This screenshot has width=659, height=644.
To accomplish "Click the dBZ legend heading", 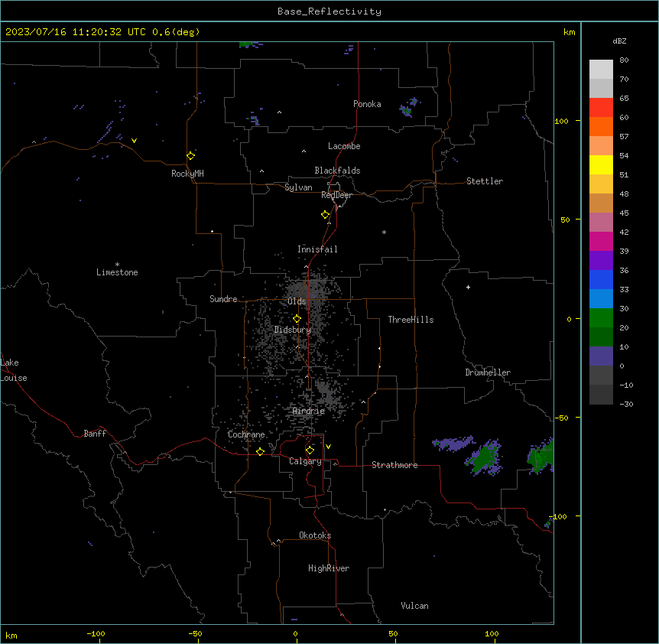I will [x=619, y=41].
